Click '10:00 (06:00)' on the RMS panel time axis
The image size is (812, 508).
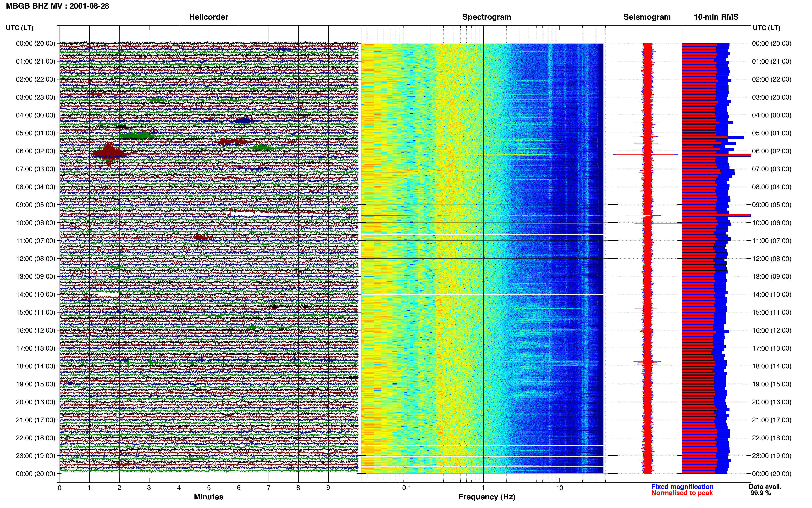pos(772,223)
